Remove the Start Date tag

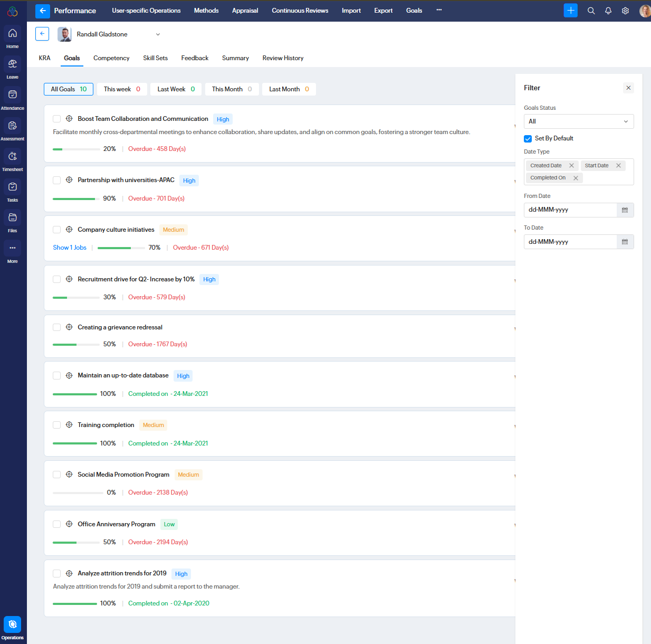618,166
